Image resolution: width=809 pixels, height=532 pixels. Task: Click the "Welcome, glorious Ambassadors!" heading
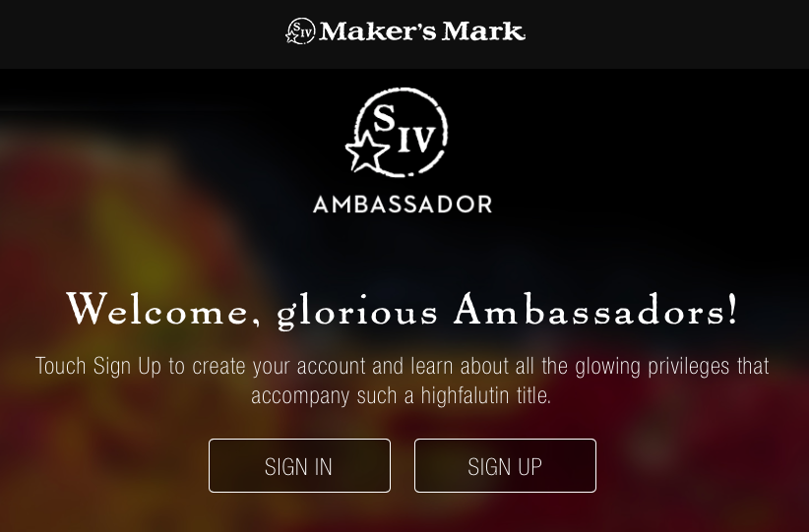pos(403,311)
